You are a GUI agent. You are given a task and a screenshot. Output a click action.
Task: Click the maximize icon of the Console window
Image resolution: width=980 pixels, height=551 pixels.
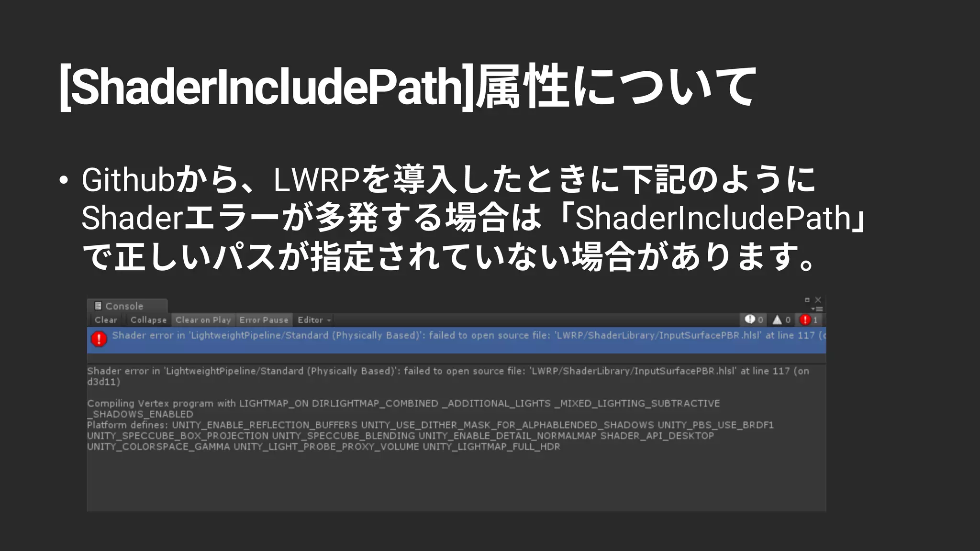tap(807, 300)
